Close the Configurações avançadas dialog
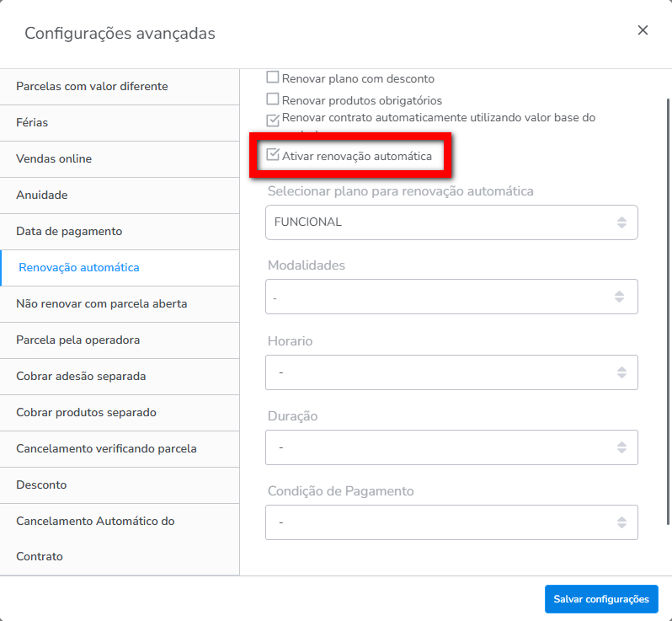This screenshot has width=672, height=621. tap(643, 30)
